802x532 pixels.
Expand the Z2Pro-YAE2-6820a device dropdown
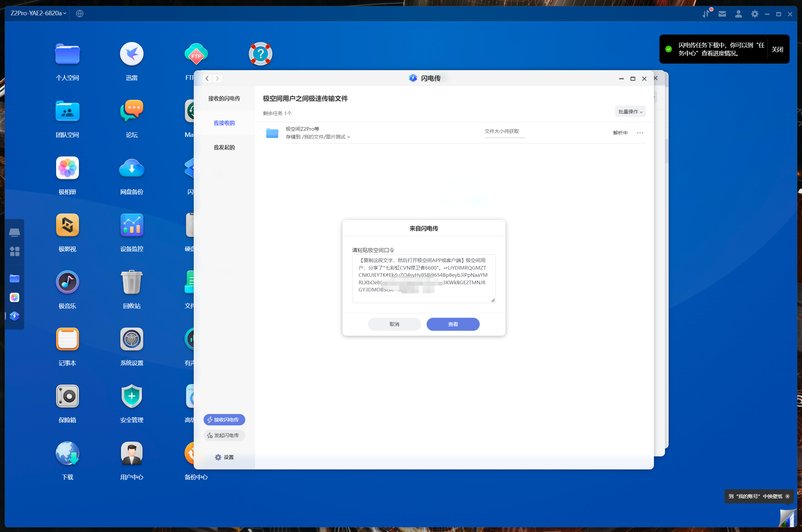pos(38,13)
